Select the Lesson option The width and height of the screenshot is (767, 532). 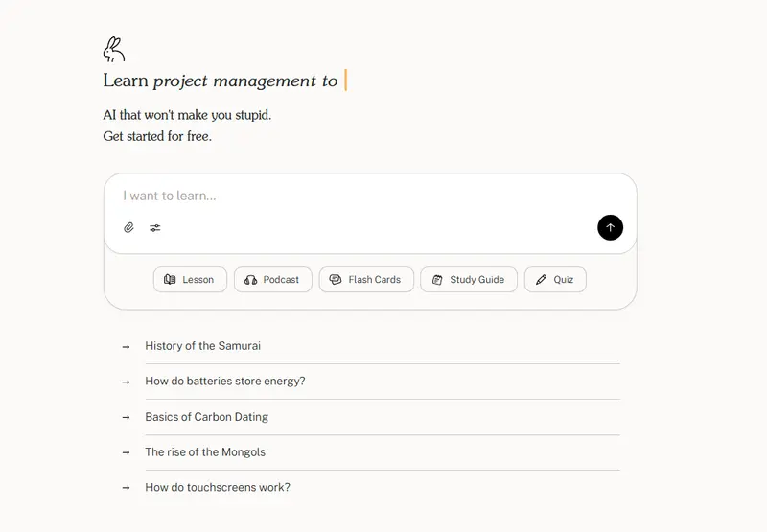pos(190,280)
